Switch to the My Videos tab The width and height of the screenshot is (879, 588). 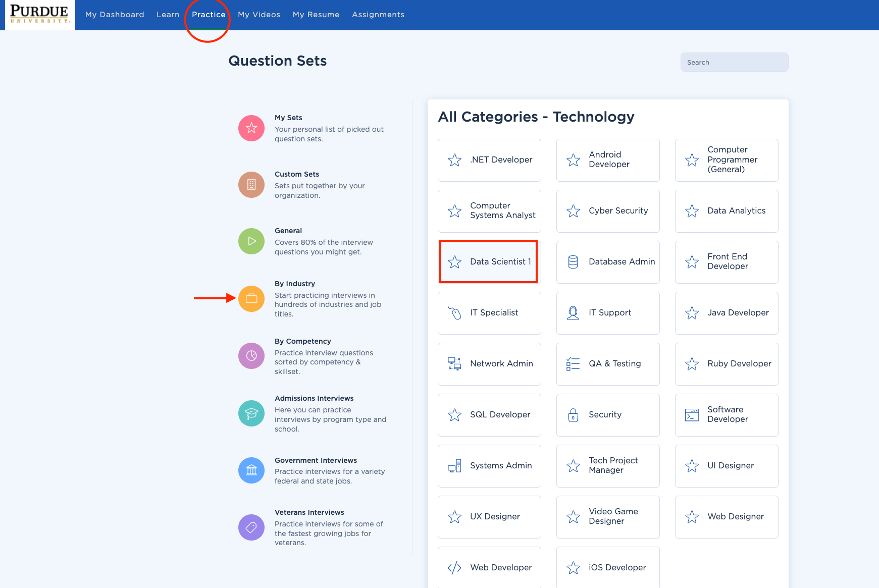tap(259, 15)
